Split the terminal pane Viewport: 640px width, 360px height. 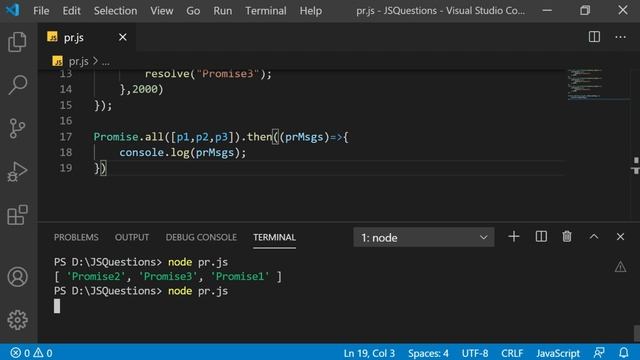pyautogui.click(x=541, y=237)
